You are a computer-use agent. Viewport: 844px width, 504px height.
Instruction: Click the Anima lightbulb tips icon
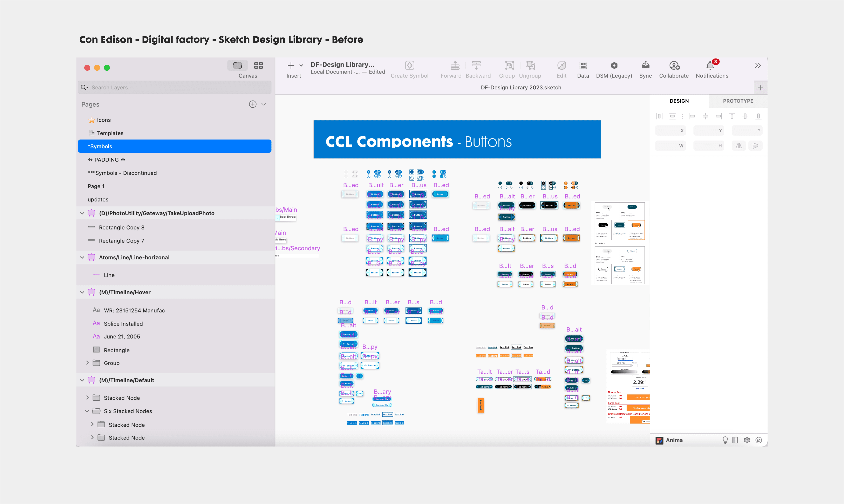[x=725, y=440]
